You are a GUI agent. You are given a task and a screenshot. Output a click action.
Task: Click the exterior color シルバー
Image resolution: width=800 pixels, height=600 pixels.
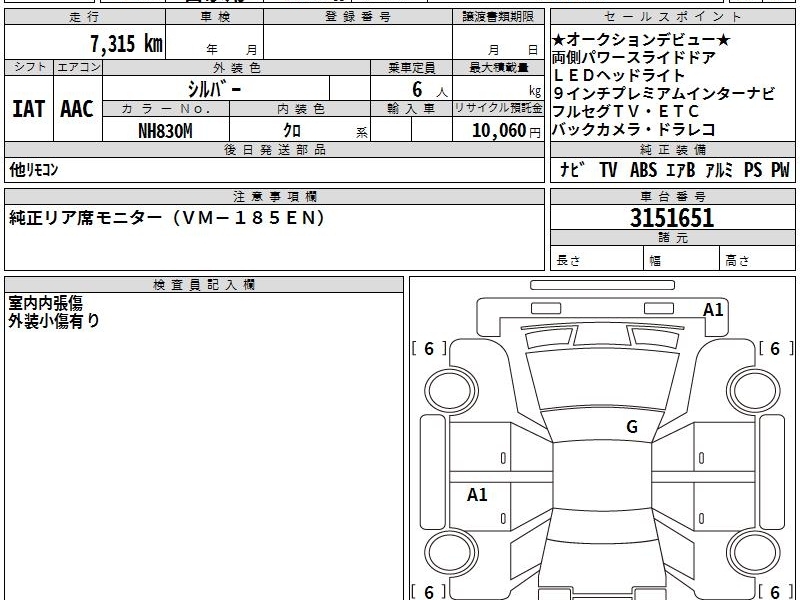click(214, 89)
